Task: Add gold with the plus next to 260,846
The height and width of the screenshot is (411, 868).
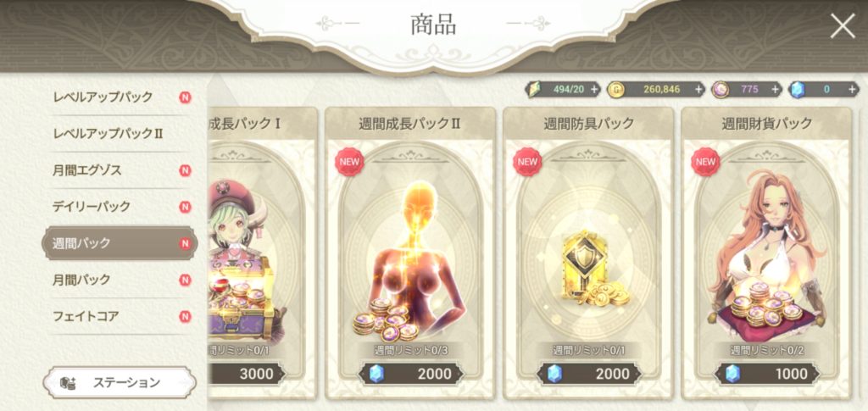Action: tap(699, 90)
